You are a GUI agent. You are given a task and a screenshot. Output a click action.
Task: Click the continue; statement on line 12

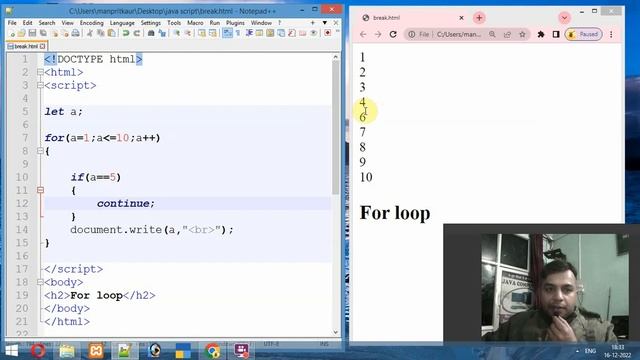point(126,203)
